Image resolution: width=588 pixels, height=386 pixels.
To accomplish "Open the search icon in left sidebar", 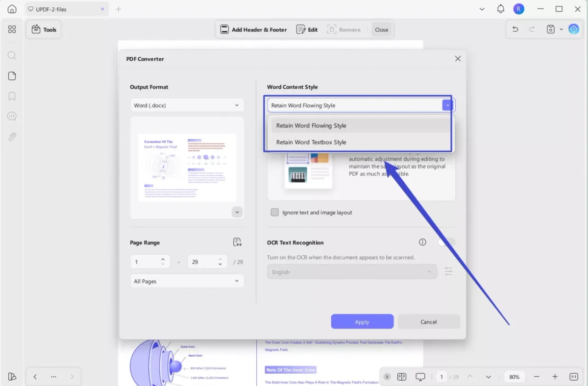I will tap(12, 55).
